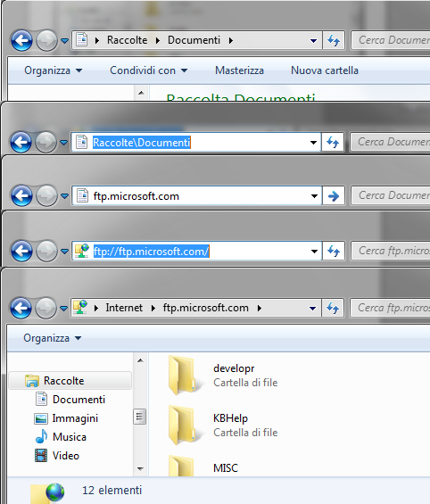Select Documenti in navigation pane
This screenshot has width=430, height=504.
point(79,400)
